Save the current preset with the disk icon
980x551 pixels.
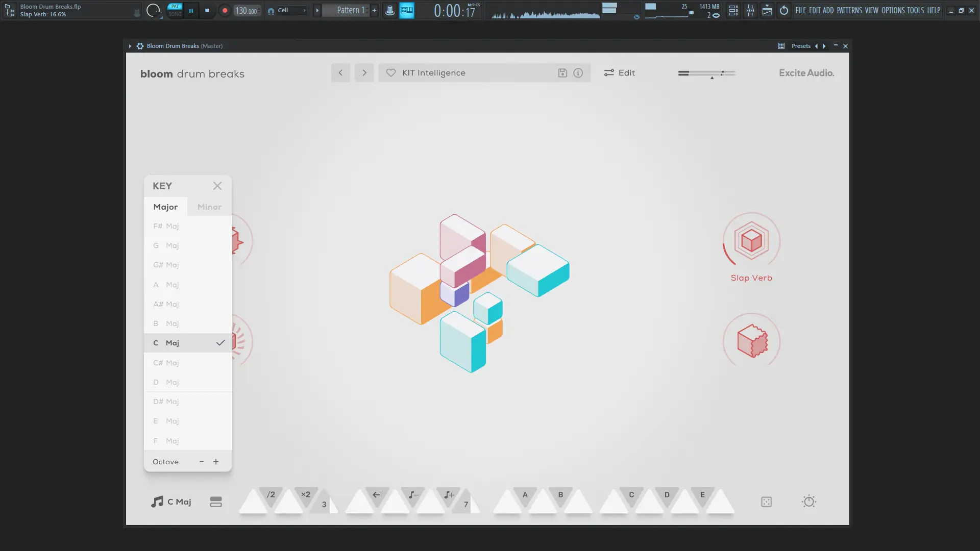562,72
